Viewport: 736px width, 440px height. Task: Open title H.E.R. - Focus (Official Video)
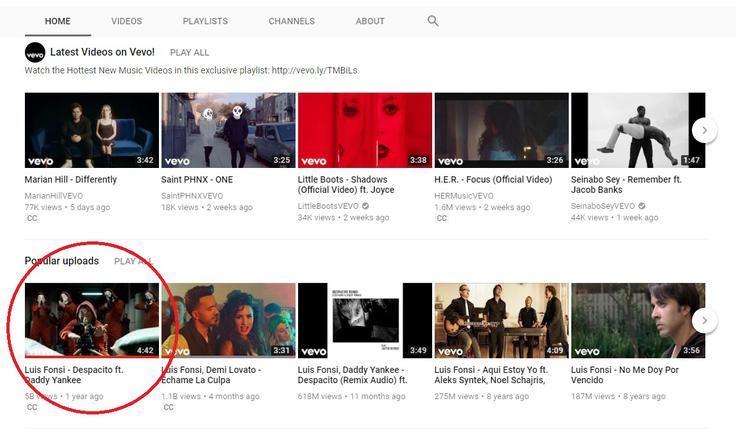pos(493,179)
